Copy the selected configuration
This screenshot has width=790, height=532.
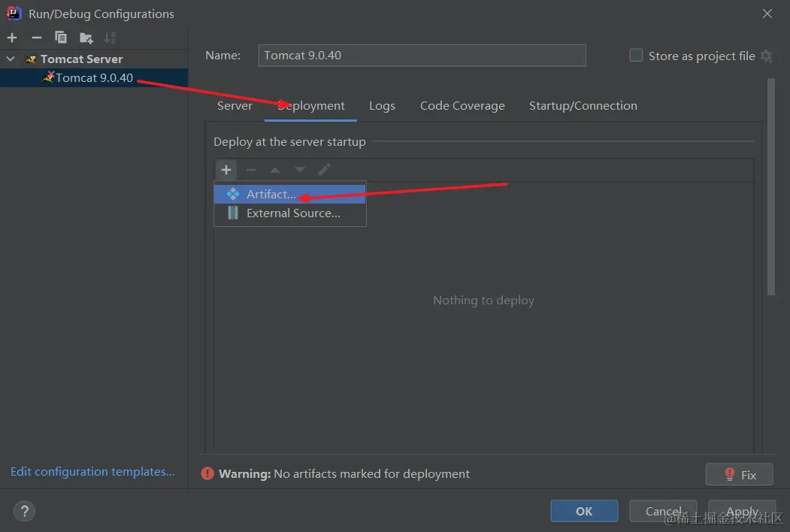[x=60, y=38]
